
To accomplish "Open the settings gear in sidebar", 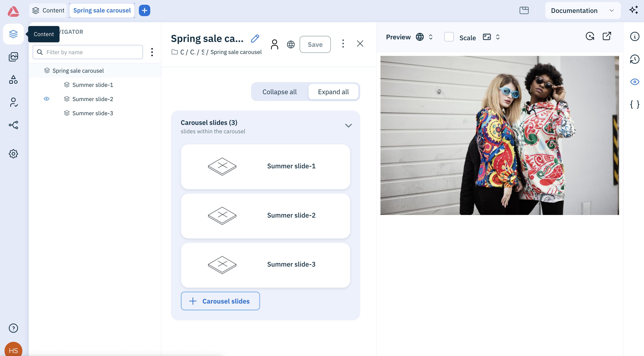I will [13, 154].
